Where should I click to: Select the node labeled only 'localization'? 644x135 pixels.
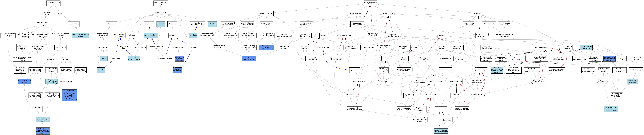[x=478, y=14]
